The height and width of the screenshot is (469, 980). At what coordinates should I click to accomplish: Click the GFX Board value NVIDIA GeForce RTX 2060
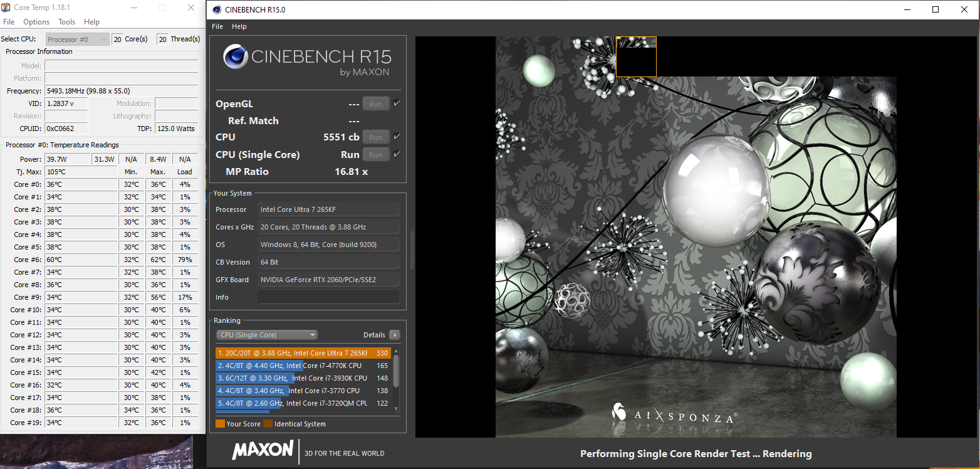coord(329,280)
